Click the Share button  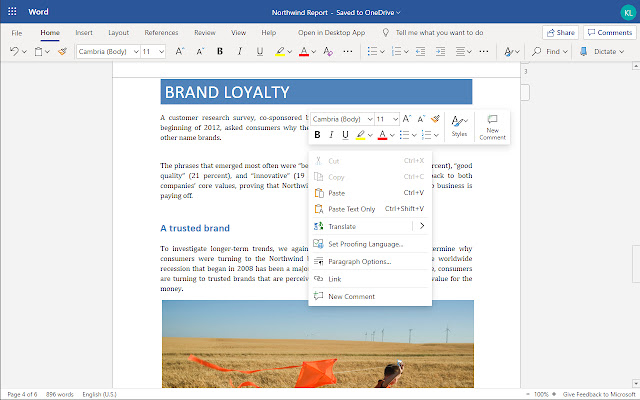(560, 32)
